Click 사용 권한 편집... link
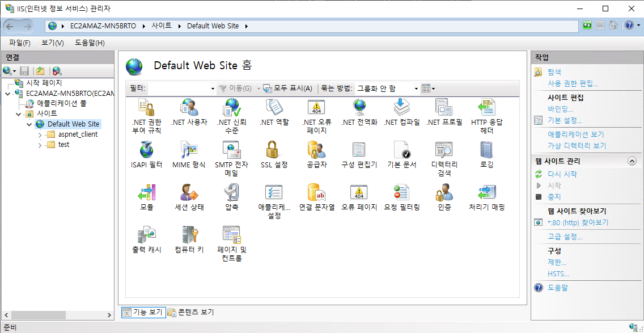Image resolution: width=644 pixels, height=333 pixels. pyautogui.click(x=573, y=84)
